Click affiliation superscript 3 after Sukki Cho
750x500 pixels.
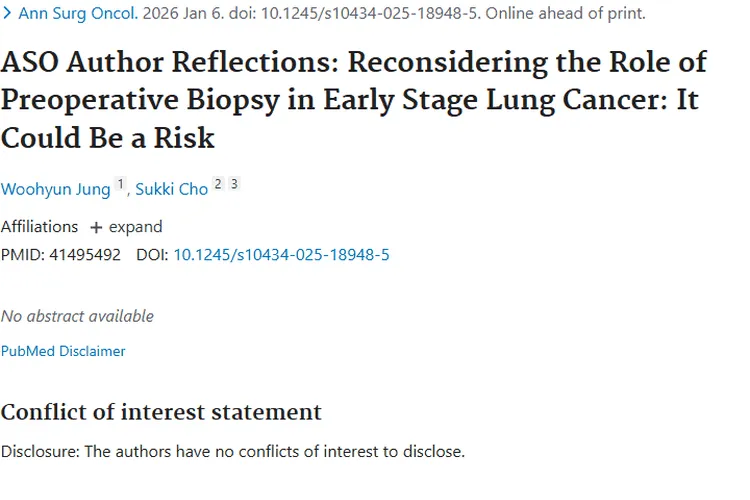[x=234, y=185]
